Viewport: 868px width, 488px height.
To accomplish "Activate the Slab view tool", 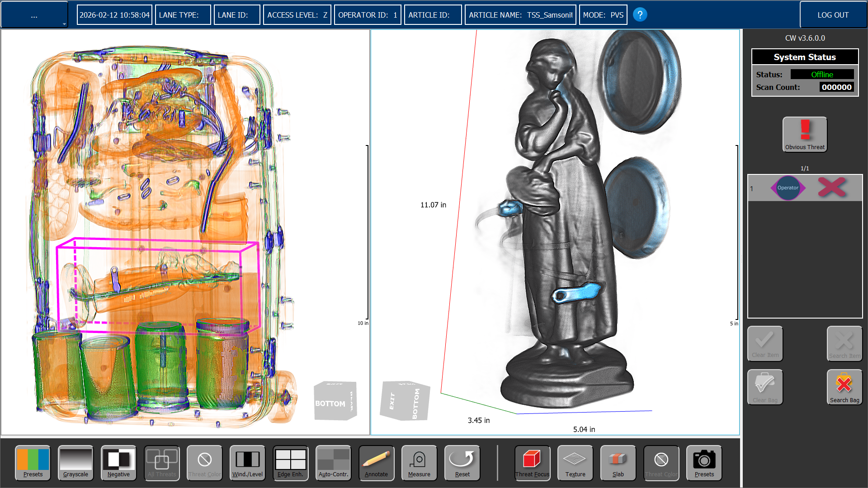I will [x=618, y=463].
